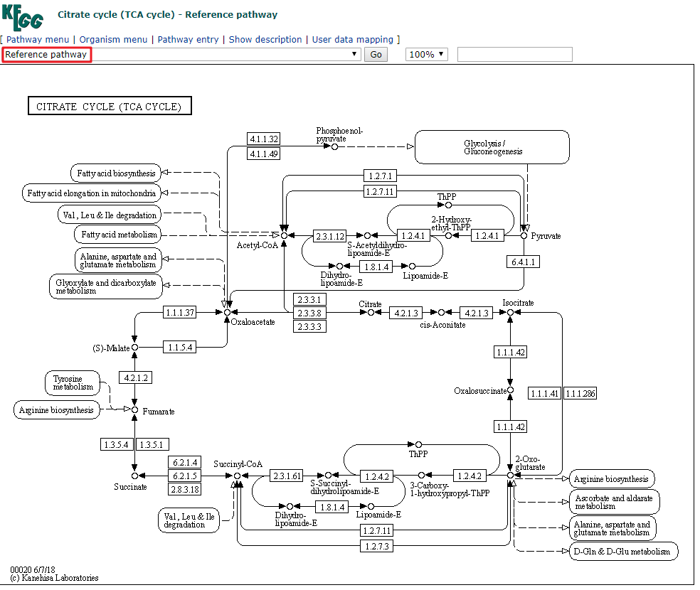700x590 pixels.
Task: Click the cis-Aconitate compound circle
Action: tap(442, 312)
